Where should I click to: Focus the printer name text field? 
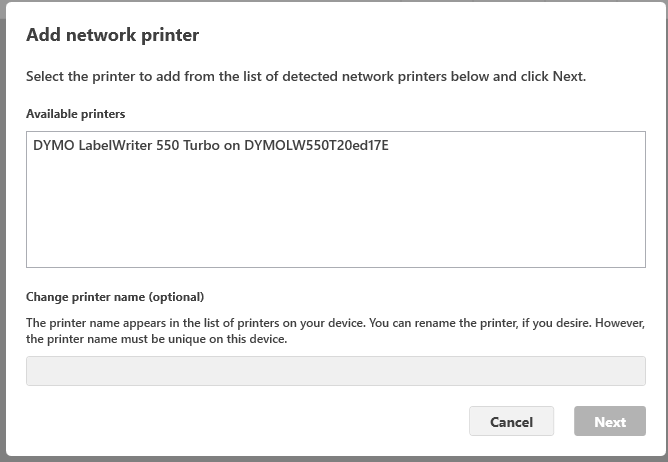[335, 371]
